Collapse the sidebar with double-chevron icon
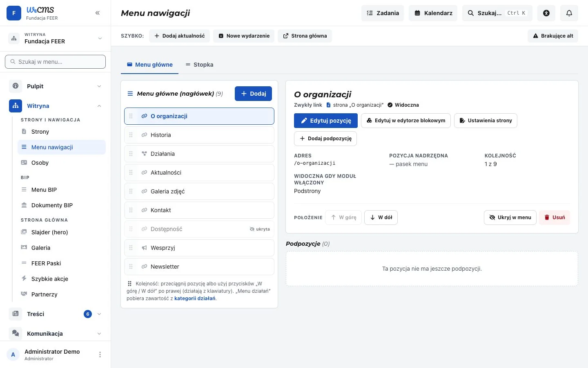588x368 pixels. [98, 13]
